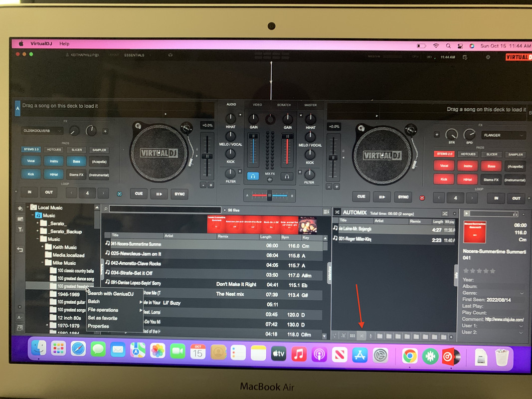Image resolution: width=532 pixels, height=399 pixels.
Task: Click the filter folder funnel icon
Action: [20, 230]
